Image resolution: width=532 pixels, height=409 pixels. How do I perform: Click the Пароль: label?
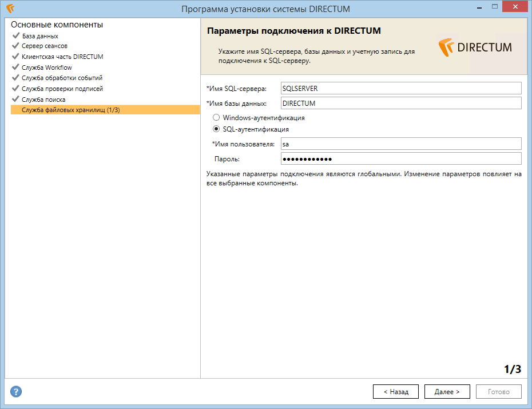227,159
